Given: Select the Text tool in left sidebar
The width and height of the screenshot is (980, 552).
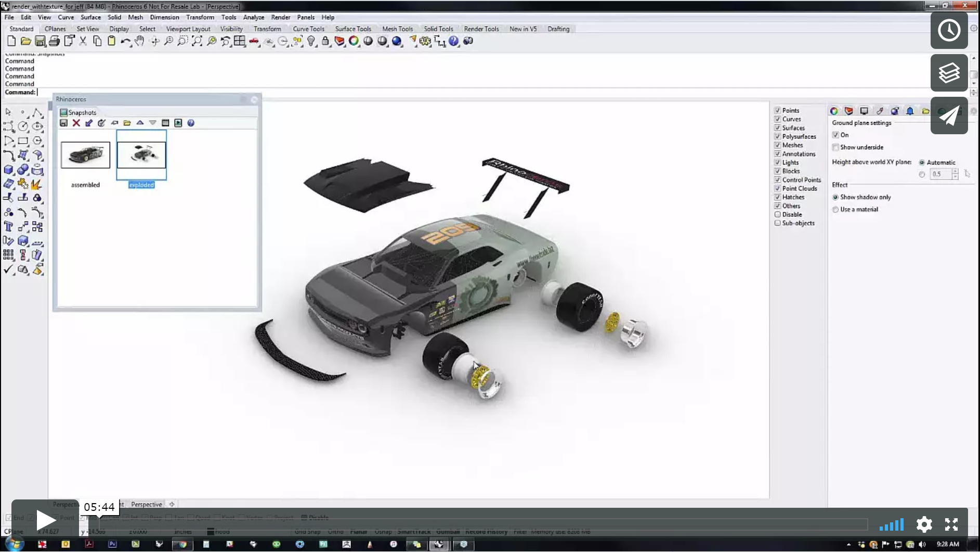Looking at the screenshot, I should pyautogui.click(x=8, y=227).
